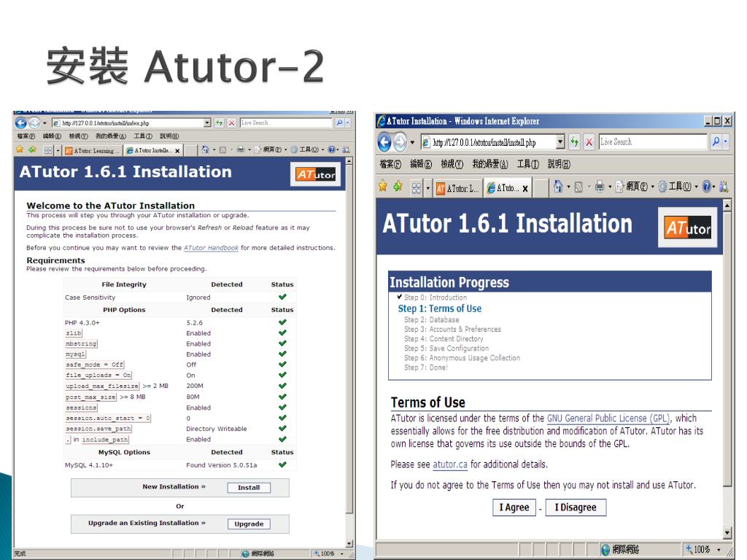Click 'Found Version 5.0.51a' text
The height and width of the screenshot is (560, 747).
pos(222,465)
